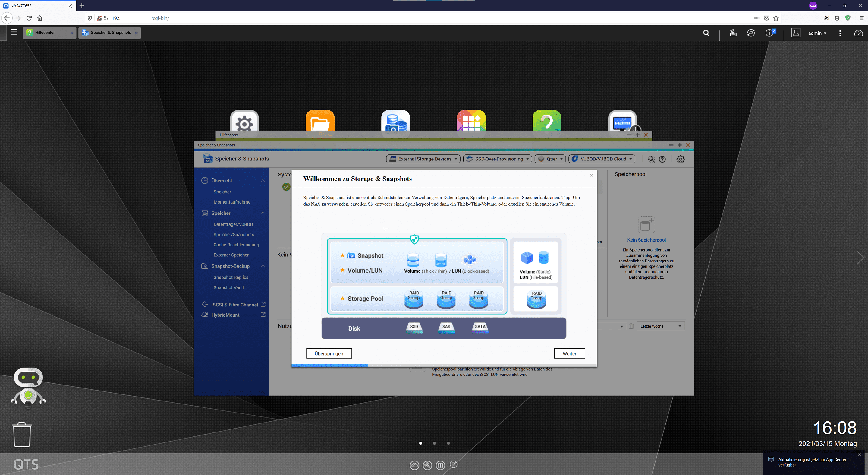
Task: Open Speicher/Snapshots sidebar item
Action: [x=234, y=234]
